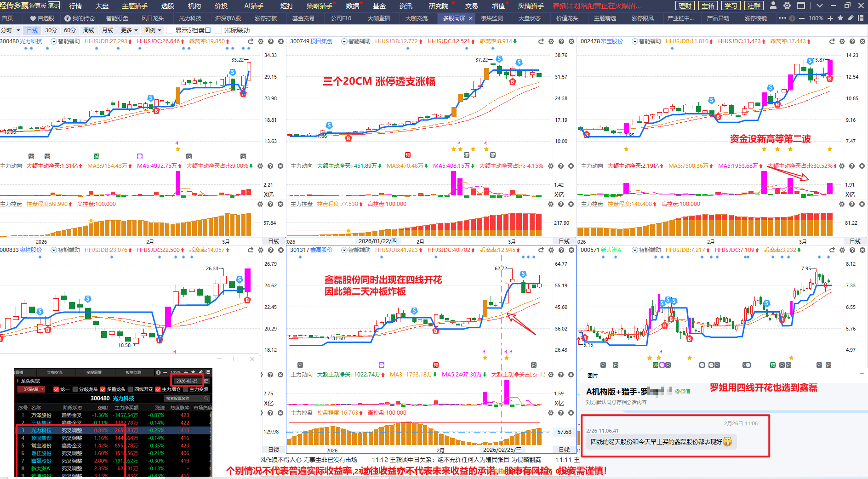
Task: Switch to the 板块监测 tab
Action: point(491,18)
